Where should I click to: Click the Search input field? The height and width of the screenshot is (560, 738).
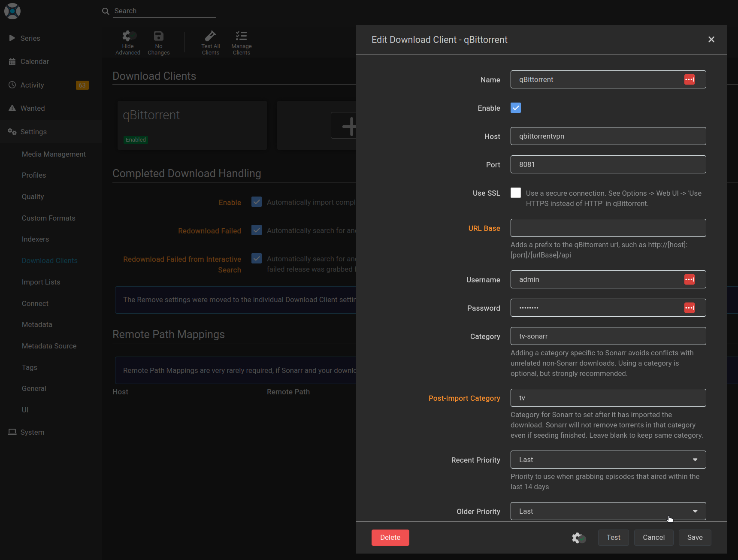coord(165,11)
